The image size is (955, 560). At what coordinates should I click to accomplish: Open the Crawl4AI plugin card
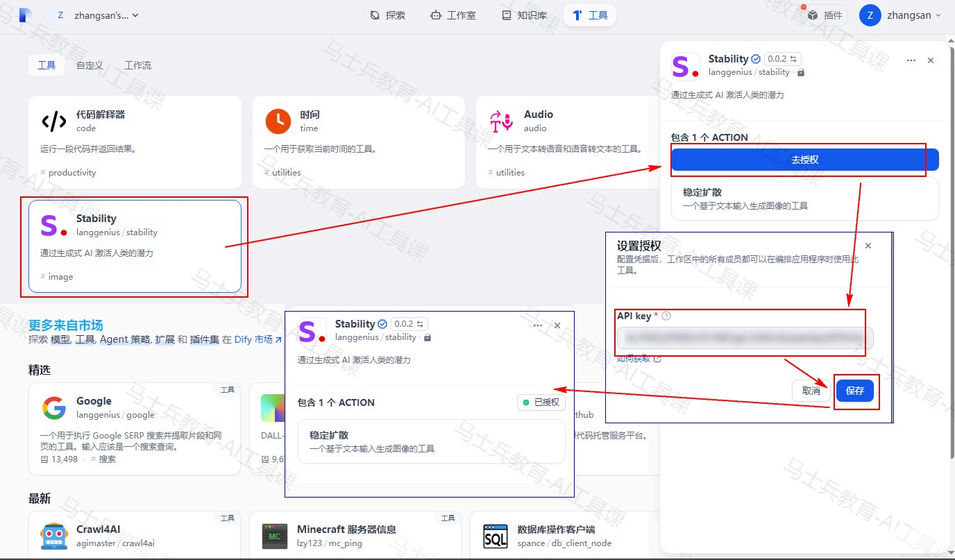[135, 535]
